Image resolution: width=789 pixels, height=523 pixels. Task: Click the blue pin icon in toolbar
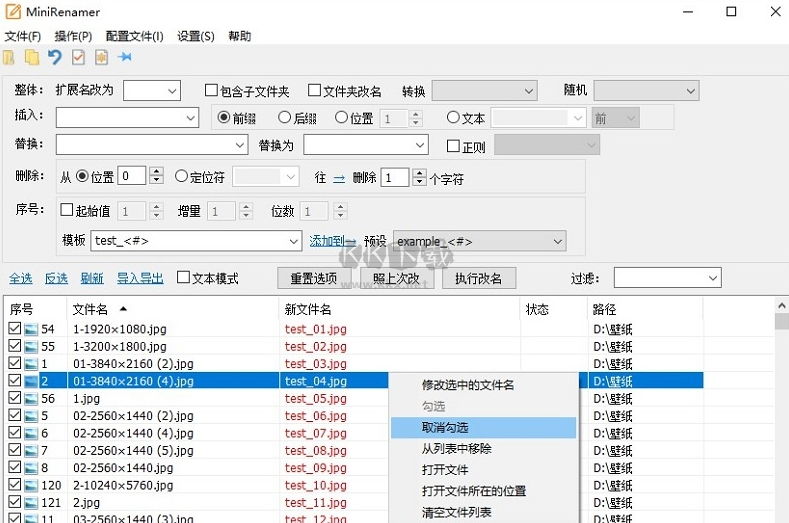[x=125, y=57]
